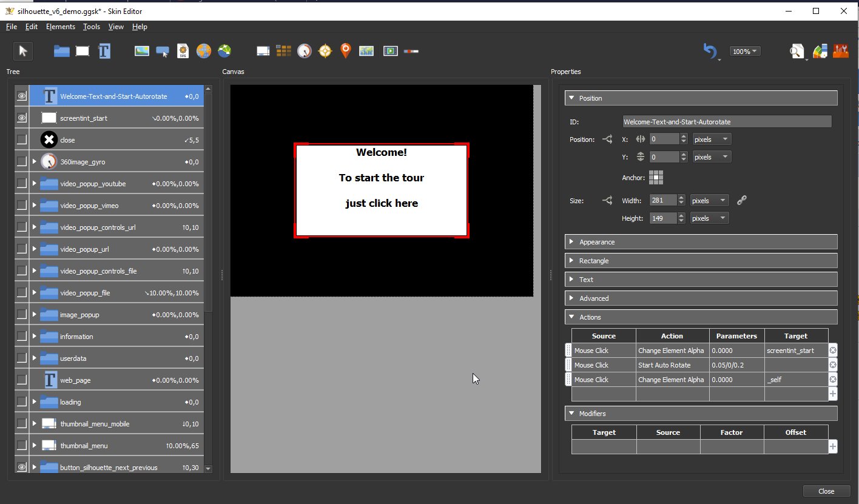Image resolution: width=859 pixels, height=504 pixels.
Task: Add a seekbar element
Action: coord(411,52)
